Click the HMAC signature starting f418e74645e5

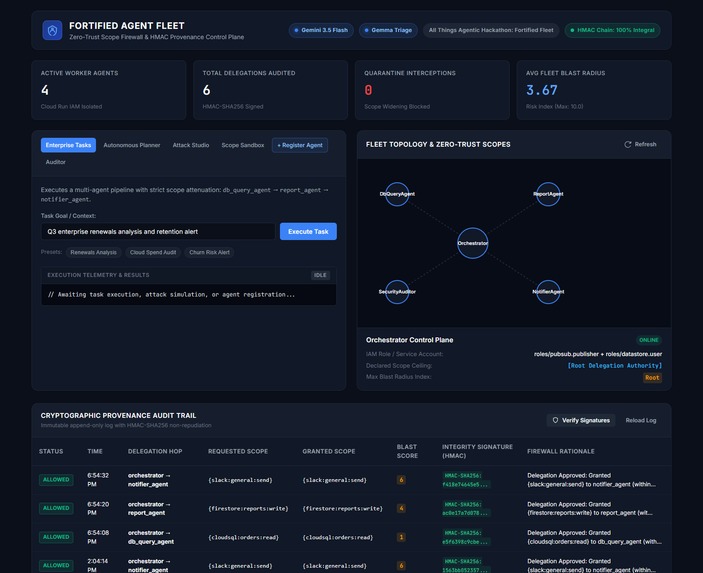coord(464,480)
